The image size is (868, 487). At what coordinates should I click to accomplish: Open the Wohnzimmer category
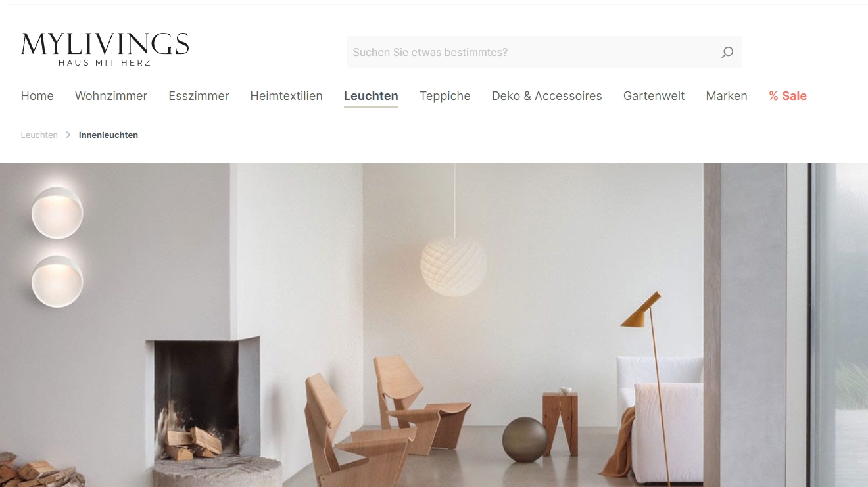click(111, 96)
